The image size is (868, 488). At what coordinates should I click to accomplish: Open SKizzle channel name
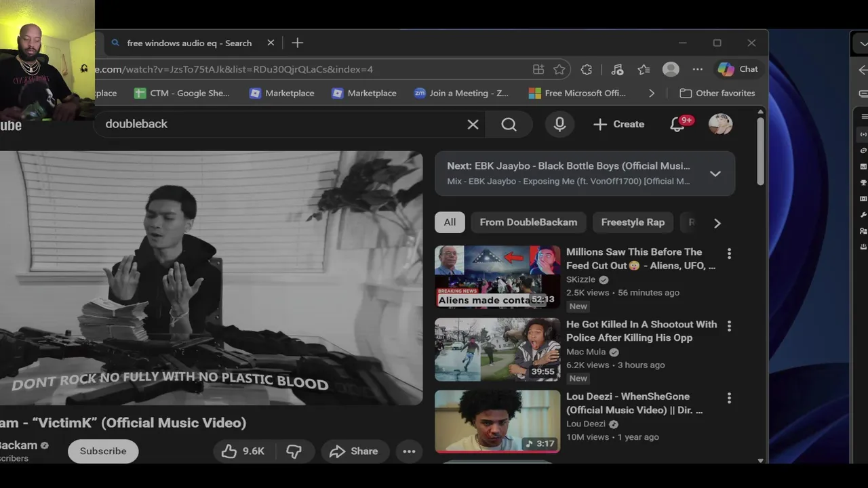click(x=580, y=279)
